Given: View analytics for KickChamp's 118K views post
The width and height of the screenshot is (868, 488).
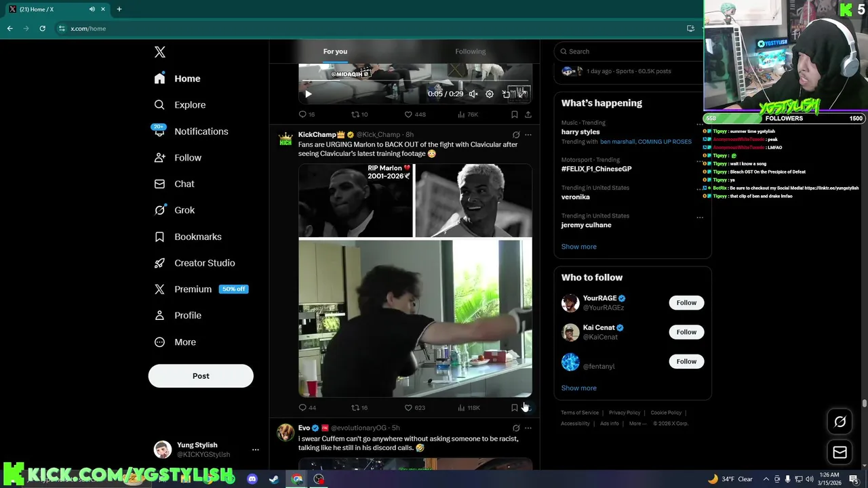Looking at the screenshot, I should click(469, 408).
